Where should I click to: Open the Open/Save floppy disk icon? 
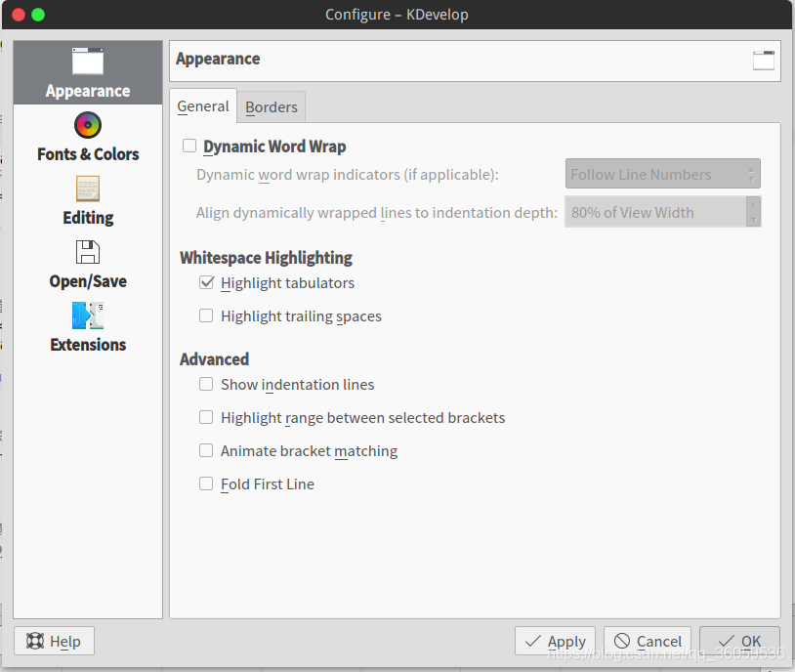coord(88,252)
